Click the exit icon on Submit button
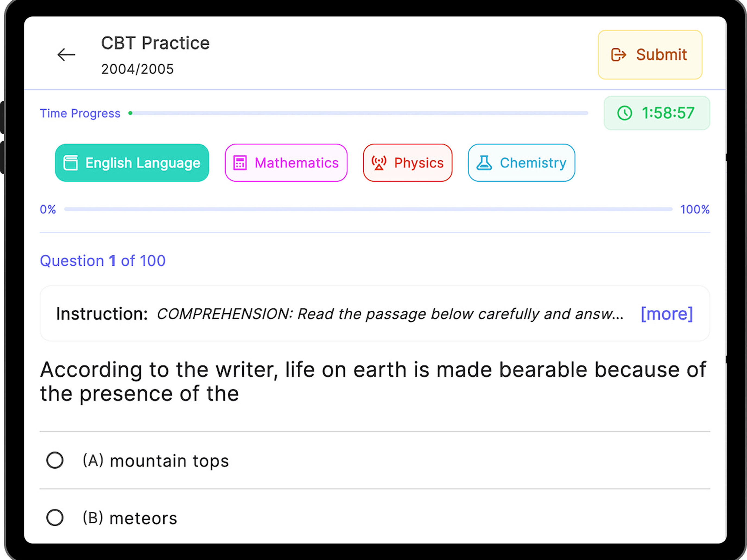The height and width of the screenshot is (560, 747). pos(619,55)
